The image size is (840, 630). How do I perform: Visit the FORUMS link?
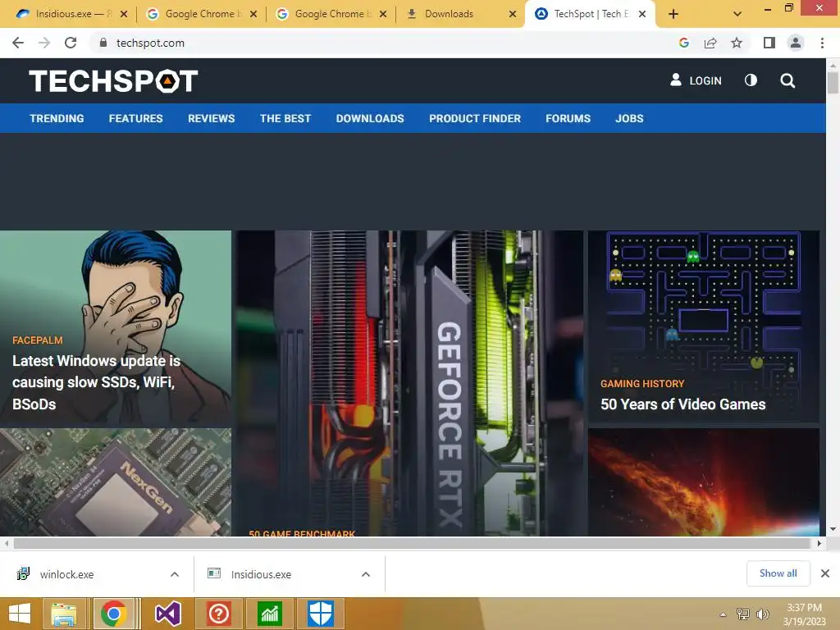(568, 118)
